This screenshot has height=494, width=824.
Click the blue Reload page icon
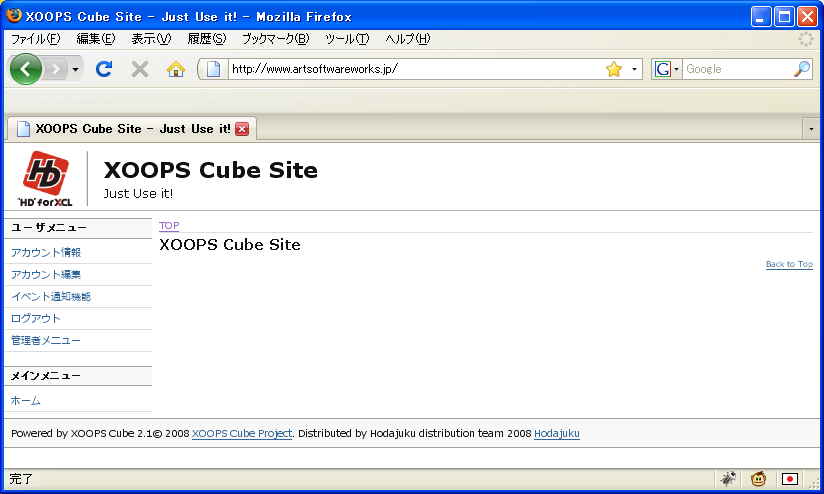pos(103,69)
